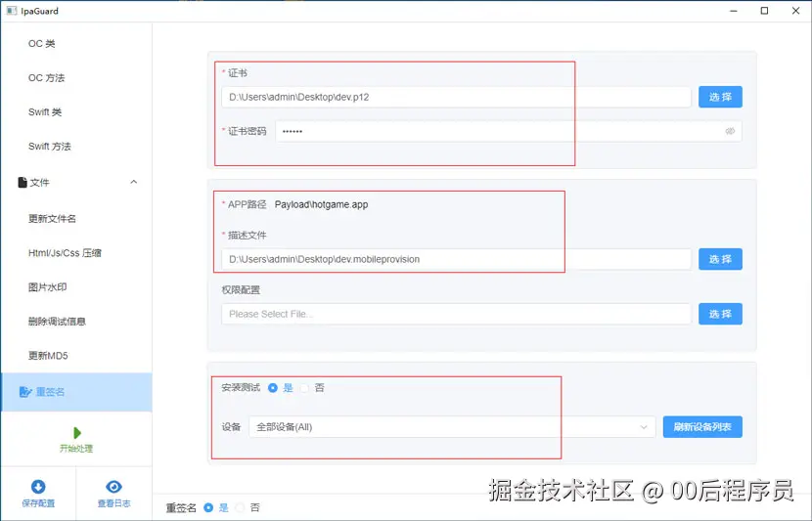Minimize the IpaGuard window

coord(734,11)
